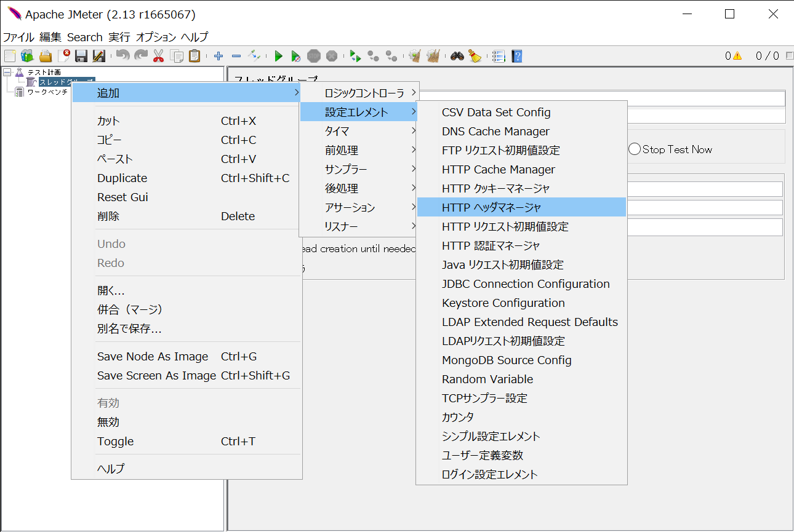The width and height of the screenshot is (794, 532).
Task: Click the green Start run icon
Action: (278, 56)
